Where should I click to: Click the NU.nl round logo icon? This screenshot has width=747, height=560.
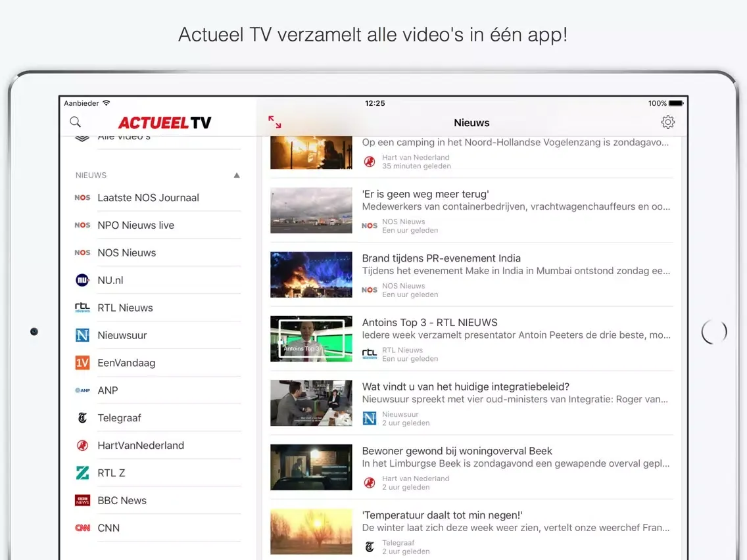click(x=82, y=280)
